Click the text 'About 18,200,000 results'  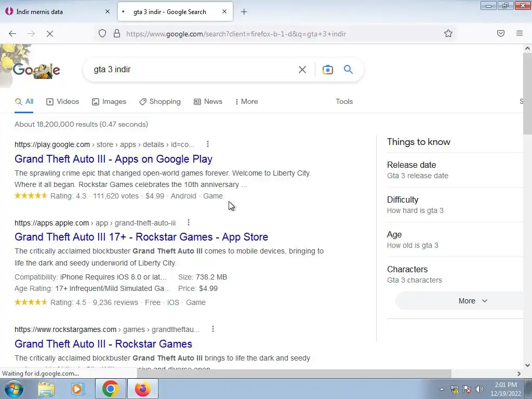pos(56,124)
